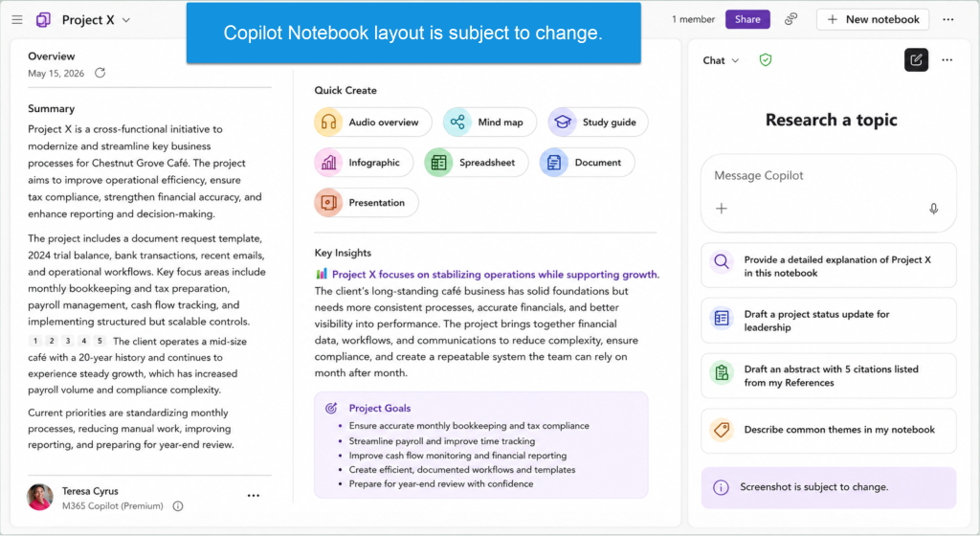Activate the microphone voice input
Image resolution: width=980 pixels, height=536 pixels.
tap(934, 209)
